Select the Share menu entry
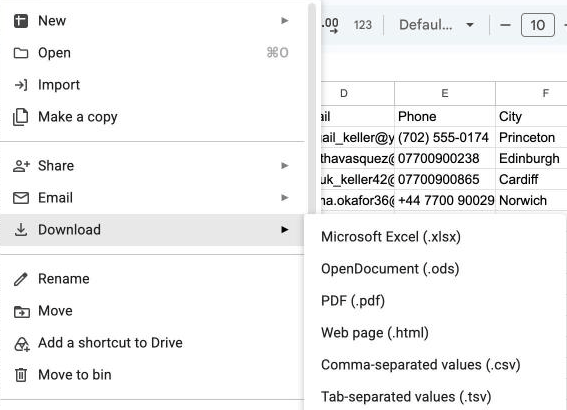The image size is (567, 410). pos(152,166)
